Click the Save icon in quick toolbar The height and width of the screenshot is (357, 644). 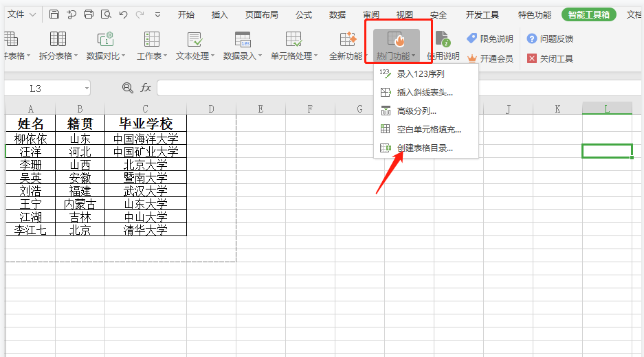point(54,14)
